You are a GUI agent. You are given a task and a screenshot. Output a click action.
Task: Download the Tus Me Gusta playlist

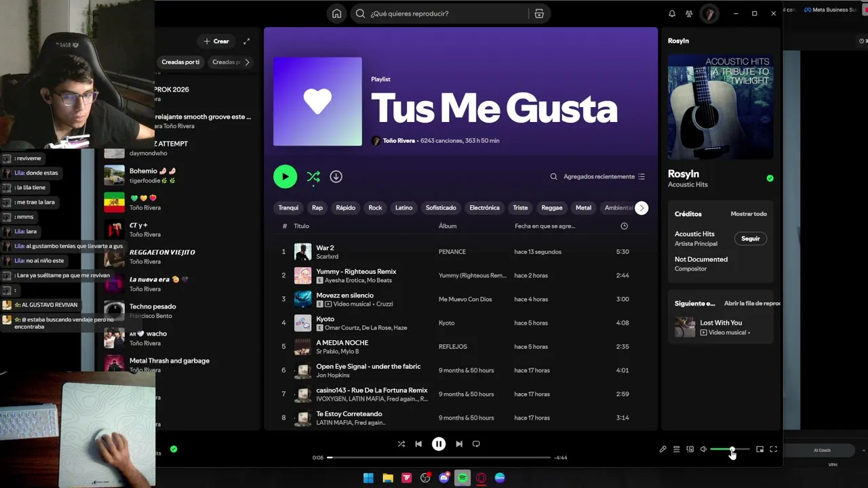click(336, 177)
